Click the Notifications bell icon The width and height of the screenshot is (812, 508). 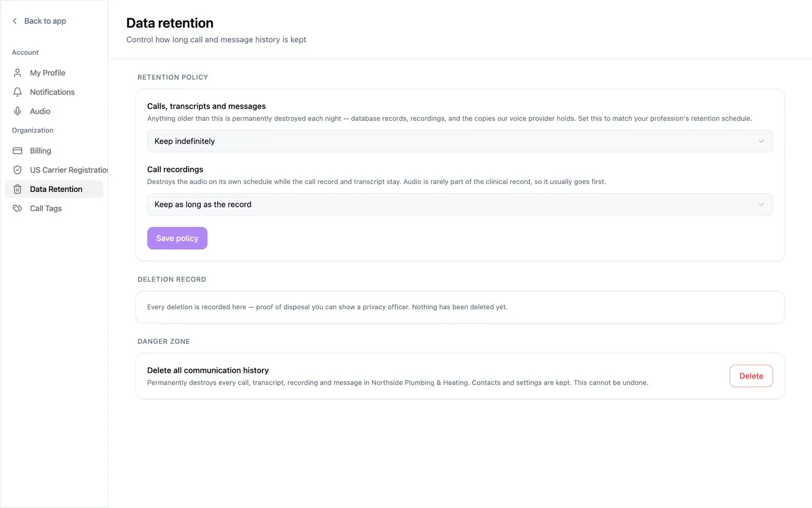(17, 92)
